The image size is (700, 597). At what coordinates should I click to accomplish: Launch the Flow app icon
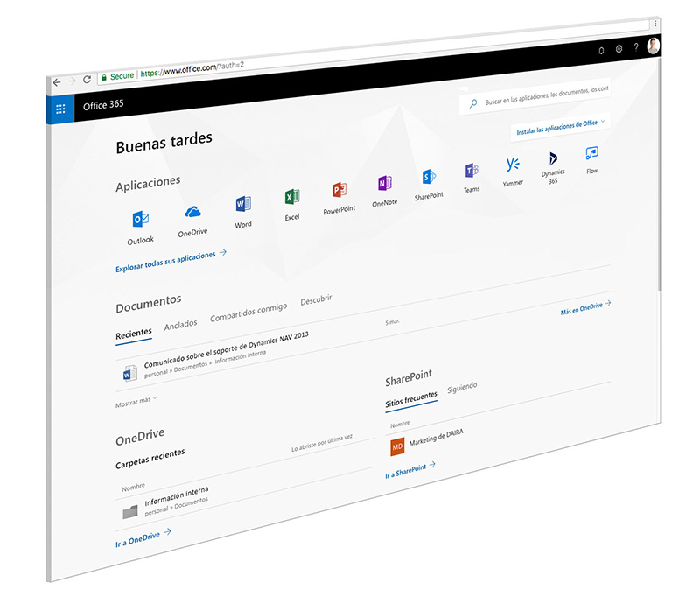point(592,152)
